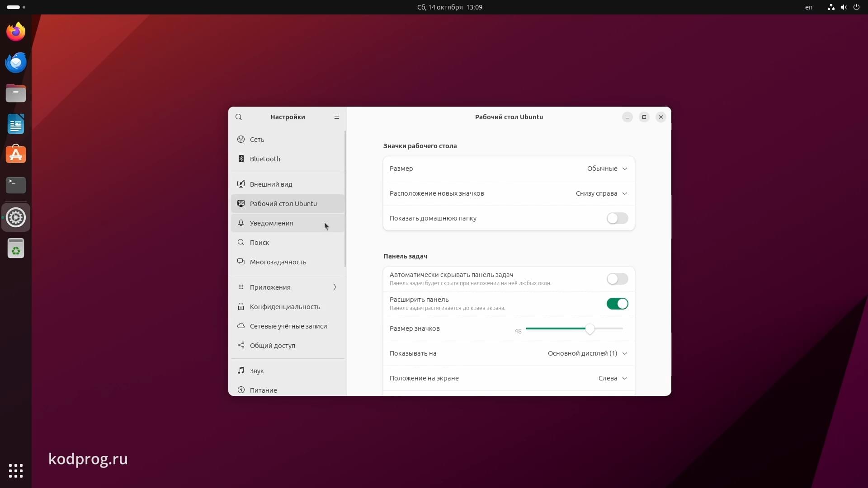Go to Сетевые учётные записи
868x488 pixels.
(288, 326)
